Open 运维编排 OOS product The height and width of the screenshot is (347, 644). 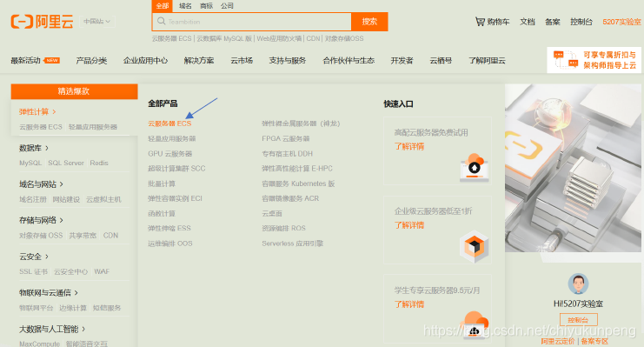pyautogui.click(x=170, y=244)
